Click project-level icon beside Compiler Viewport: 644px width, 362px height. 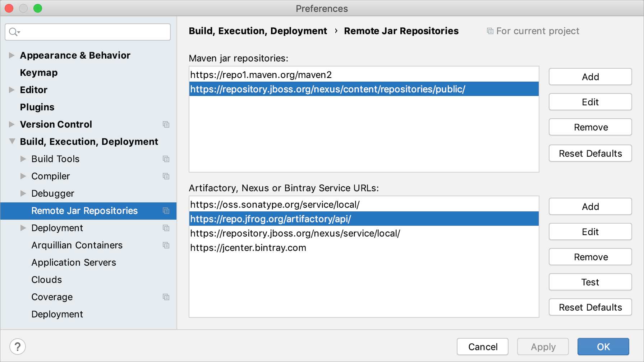(x=166, y=176)
